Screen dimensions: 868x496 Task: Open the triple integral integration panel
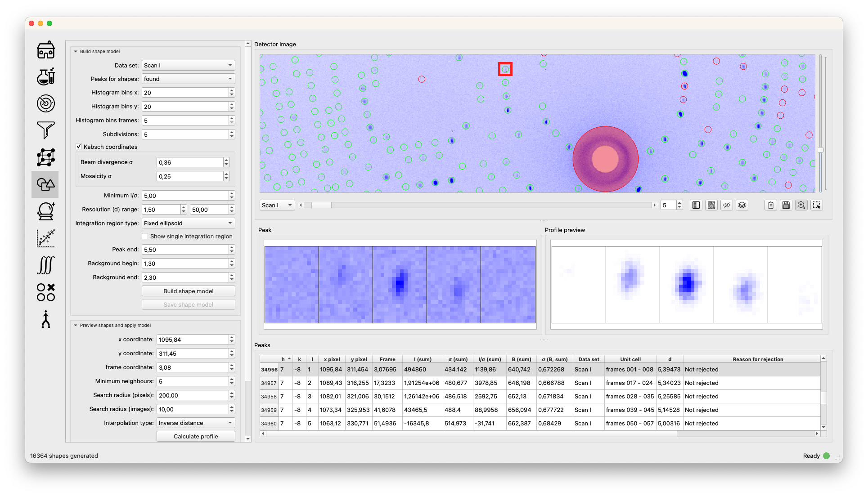coord(45,265)
